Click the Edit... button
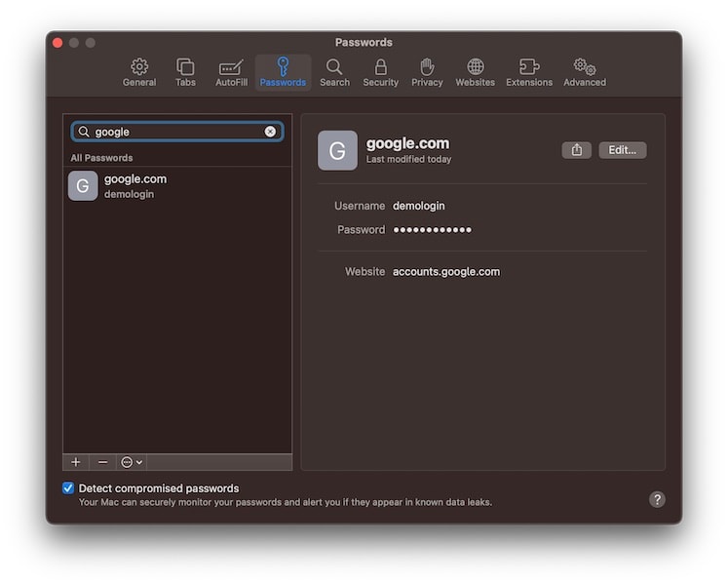The height and width of the screenshot is (585, 728). tap(622, 150)
